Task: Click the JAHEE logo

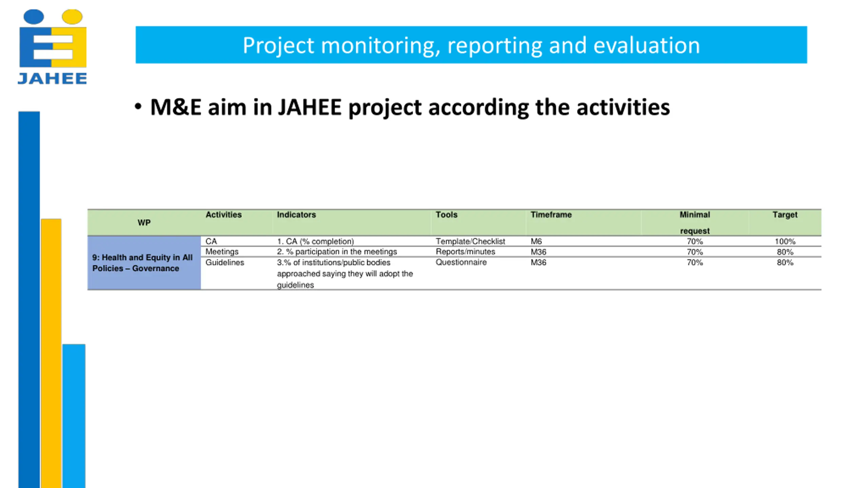Action: pyautogui.click(x=52, y=47)
